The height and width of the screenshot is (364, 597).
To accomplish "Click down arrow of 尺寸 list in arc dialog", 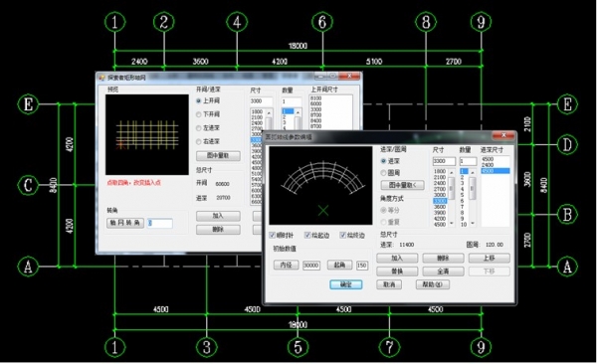I will point(452,224).
